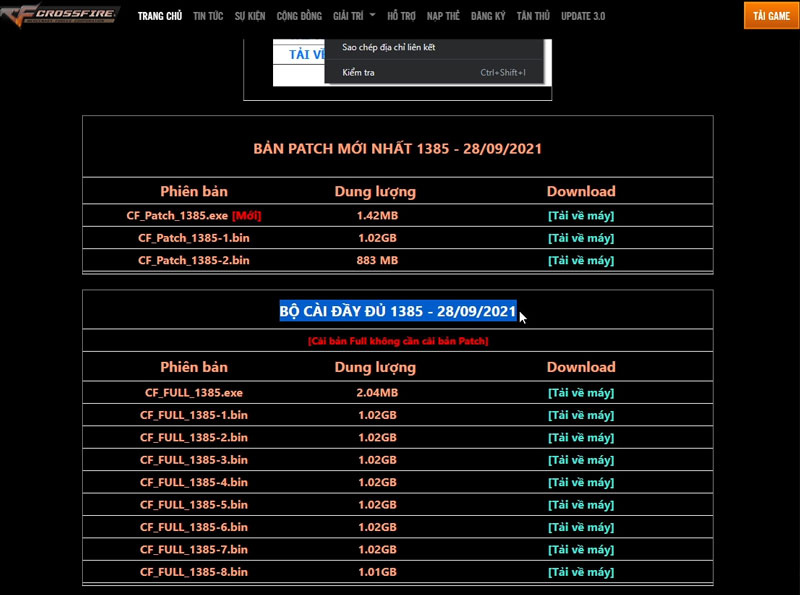Download CF_FULL_1385.exe via Tải về máy

pyautogui.click(x=580, y=393)
